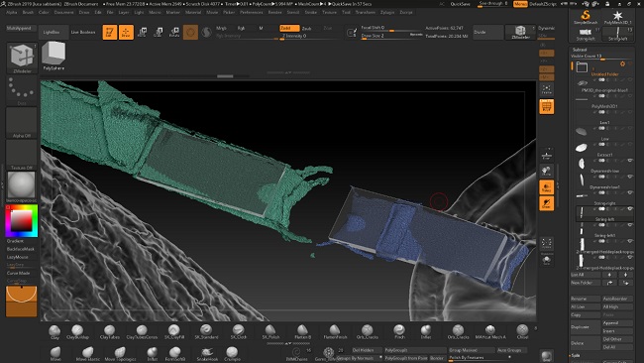This screenshot has width=644, height=363.
Task: Toggle the PolyF wireframe display button
Action: click(547, 106)
